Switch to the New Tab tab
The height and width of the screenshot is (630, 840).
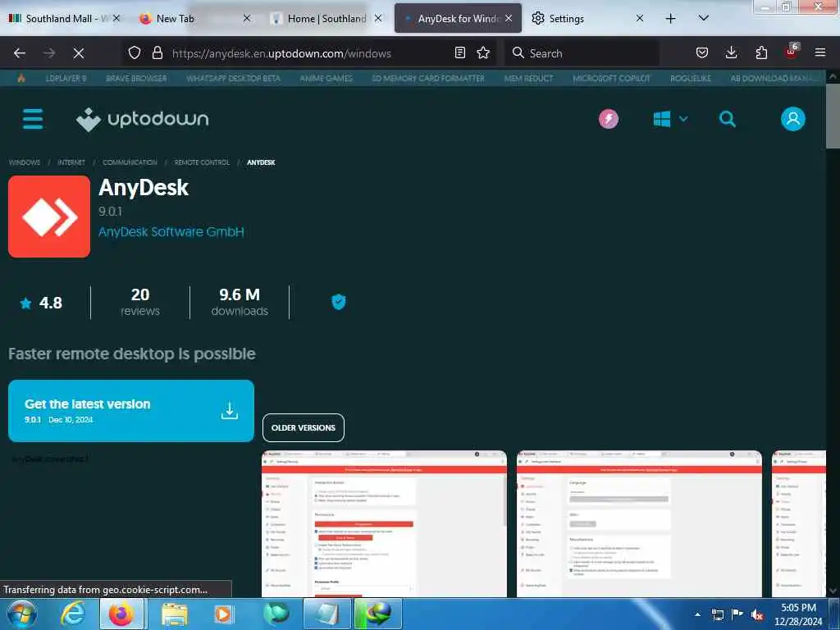(195, 19)
